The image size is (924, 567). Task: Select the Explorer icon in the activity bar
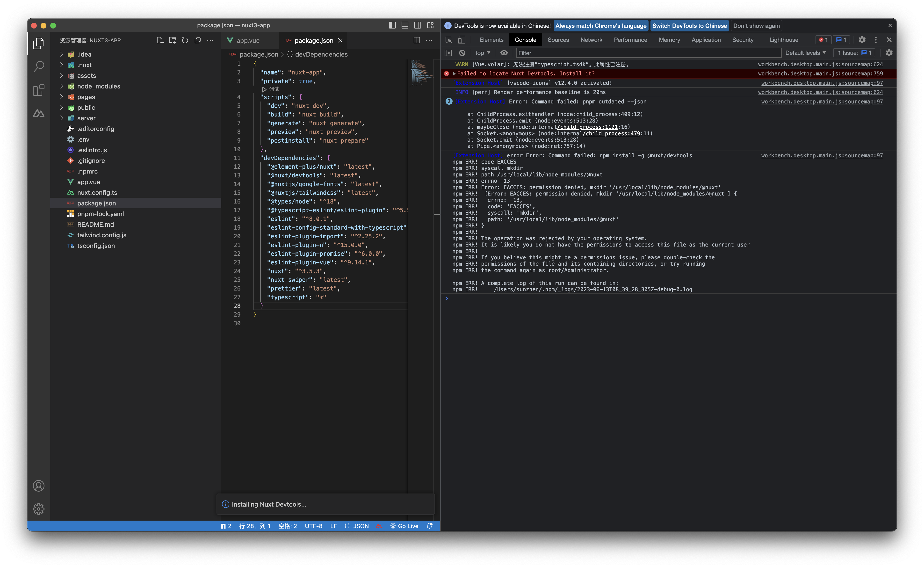[39, 44]
